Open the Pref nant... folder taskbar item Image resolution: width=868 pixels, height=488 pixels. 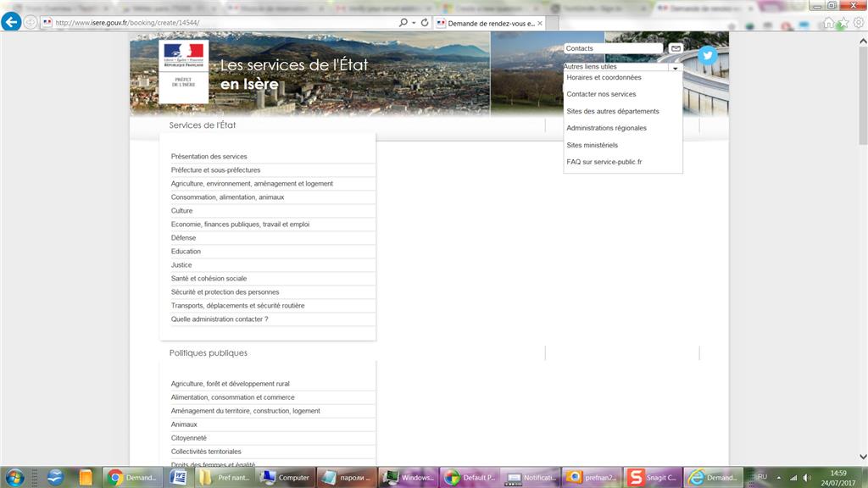coord(225,478)
